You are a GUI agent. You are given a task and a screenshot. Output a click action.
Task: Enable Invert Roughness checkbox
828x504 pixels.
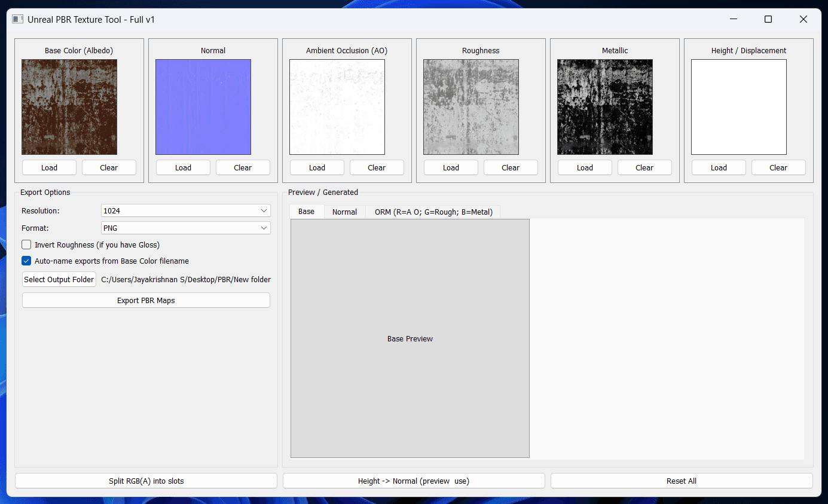[x=26, y=245]
